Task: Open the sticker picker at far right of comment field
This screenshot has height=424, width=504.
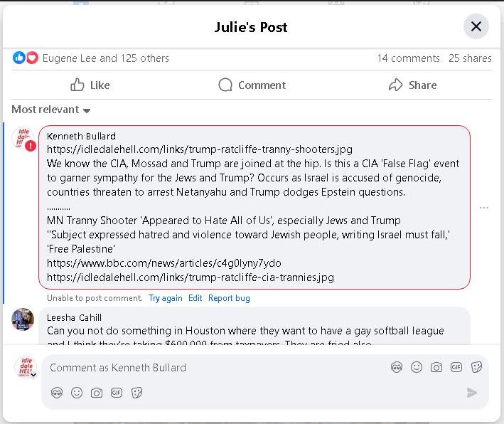Action: (x=477, y=367)
